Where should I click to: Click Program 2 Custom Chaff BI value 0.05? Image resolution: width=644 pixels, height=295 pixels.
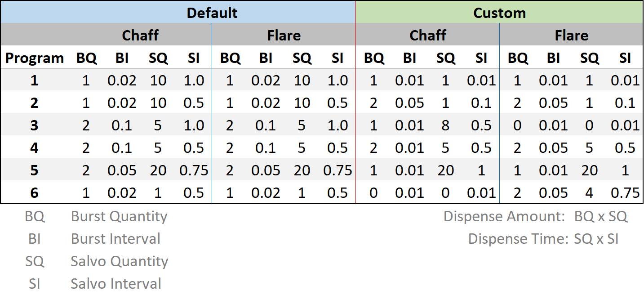409,103
